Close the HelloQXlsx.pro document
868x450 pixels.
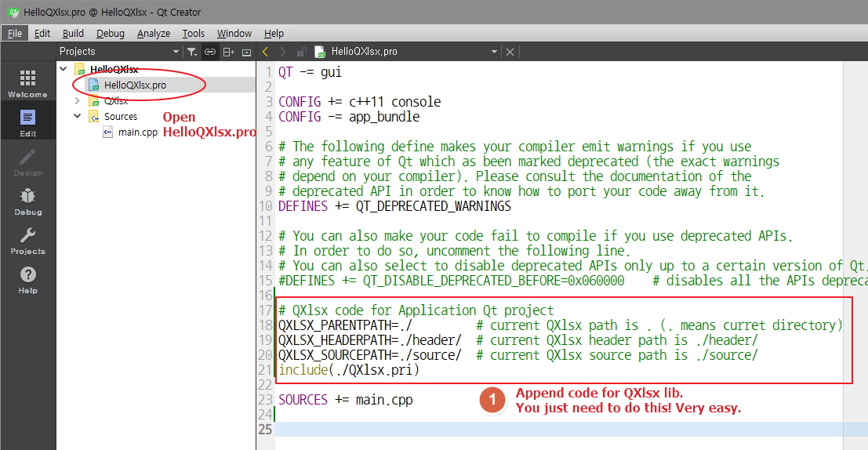click(x=510, y=52)
